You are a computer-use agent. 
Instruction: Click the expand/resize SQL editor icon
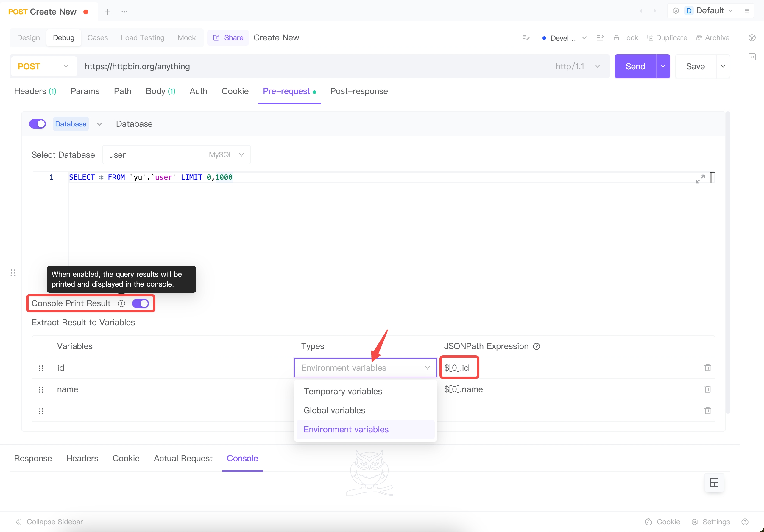coord(701,179)
